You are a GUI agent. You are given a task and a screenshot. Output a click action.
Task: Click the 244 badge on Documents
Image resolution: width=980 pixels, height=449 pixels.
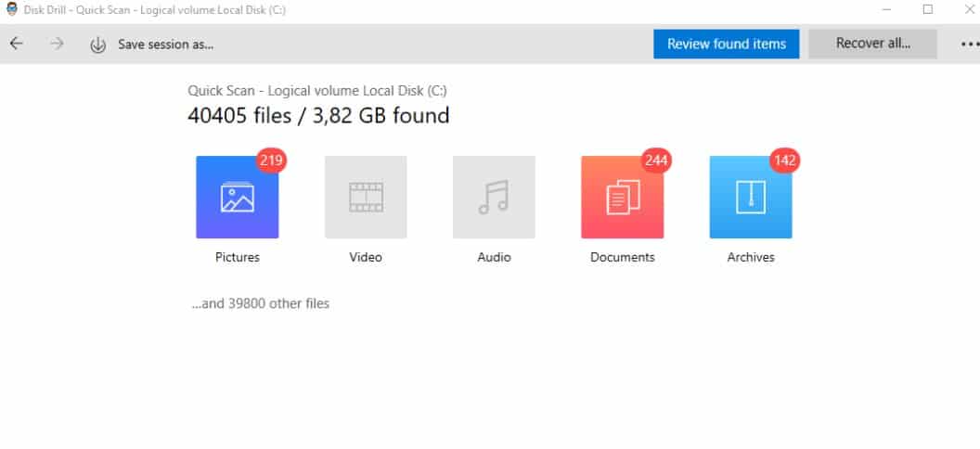pos(656,161)
